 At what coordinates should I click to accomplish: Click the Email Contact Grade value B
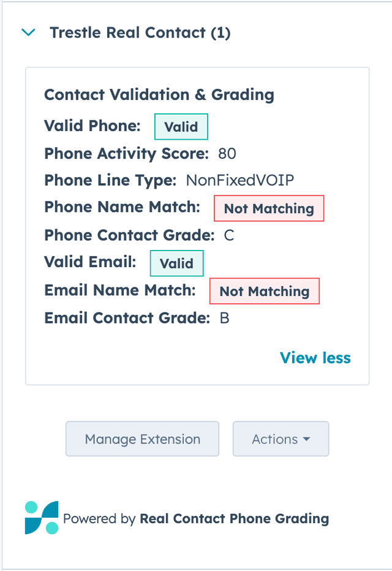tap(224, 319)
